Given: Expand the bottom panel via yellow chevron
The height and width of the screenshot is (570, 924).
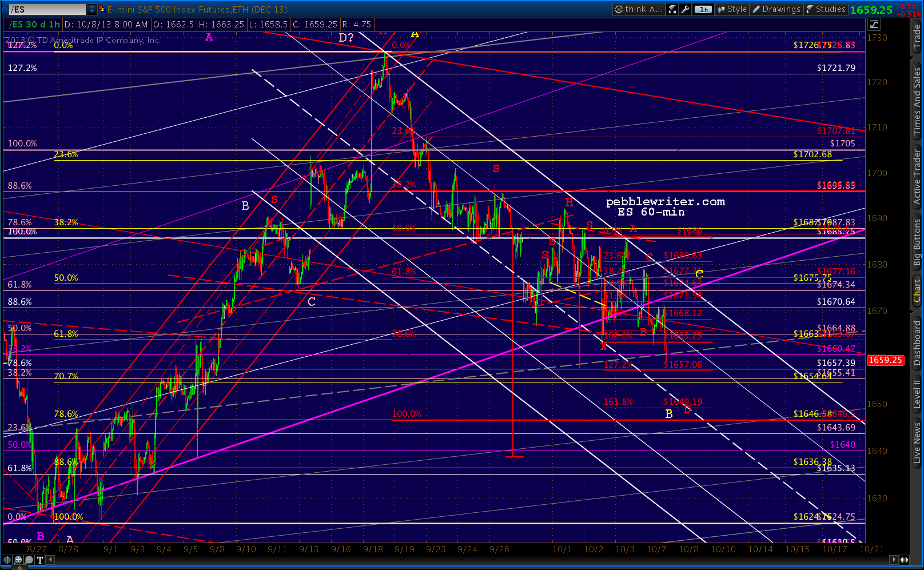Looking at the screenshot, I should [x=19, y=567].
